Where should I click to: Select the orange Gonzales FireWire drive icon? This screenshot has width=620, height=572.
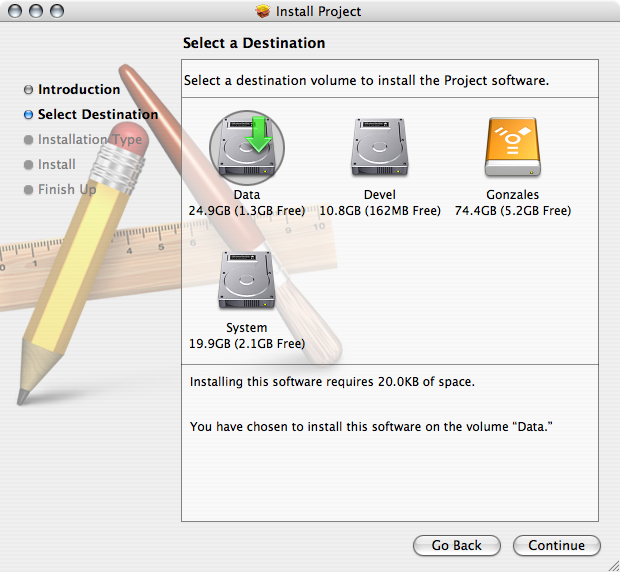tap(512, 148)
